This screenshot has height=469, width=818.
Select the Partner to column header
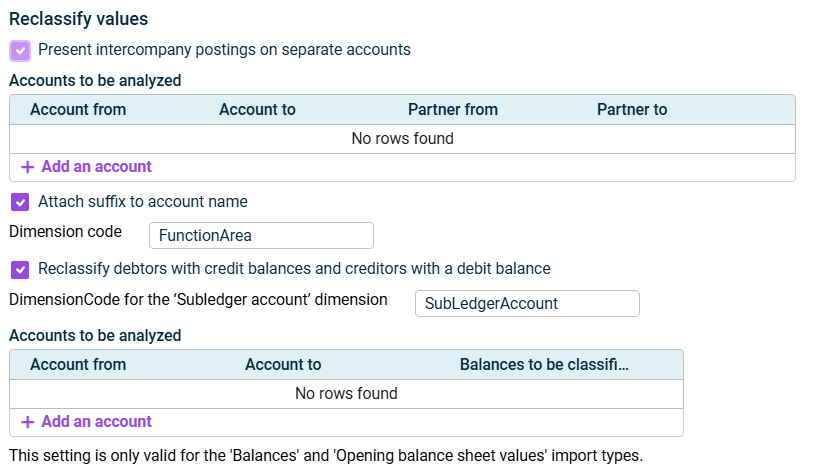tap(631, 110)
